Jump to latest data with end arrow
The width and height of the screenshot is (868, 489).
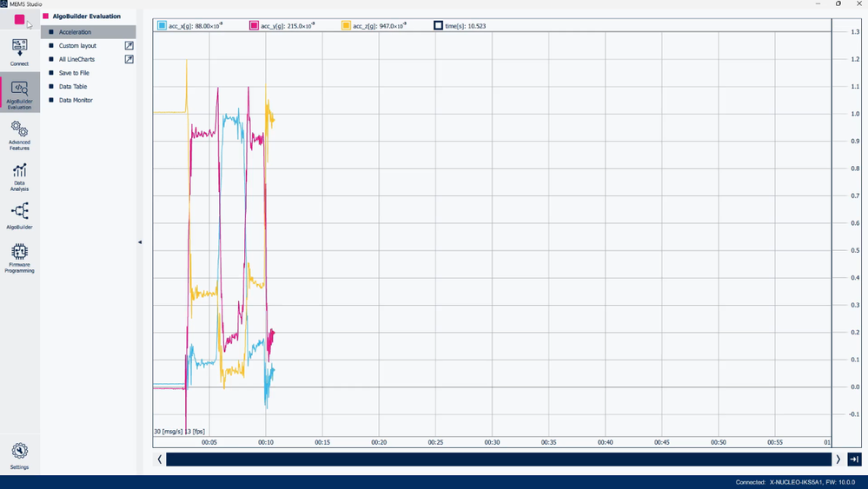pos(854,459)
